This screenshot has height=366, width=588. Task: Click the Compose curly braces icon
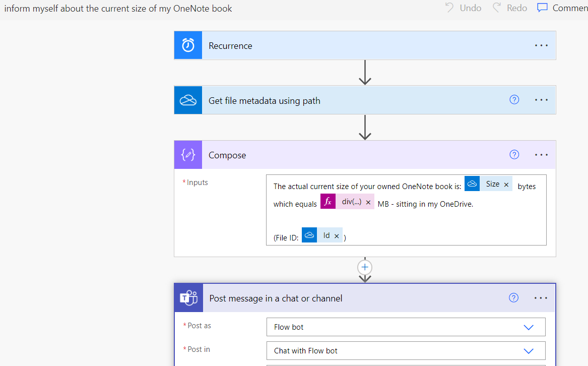(x=188, y=155)
